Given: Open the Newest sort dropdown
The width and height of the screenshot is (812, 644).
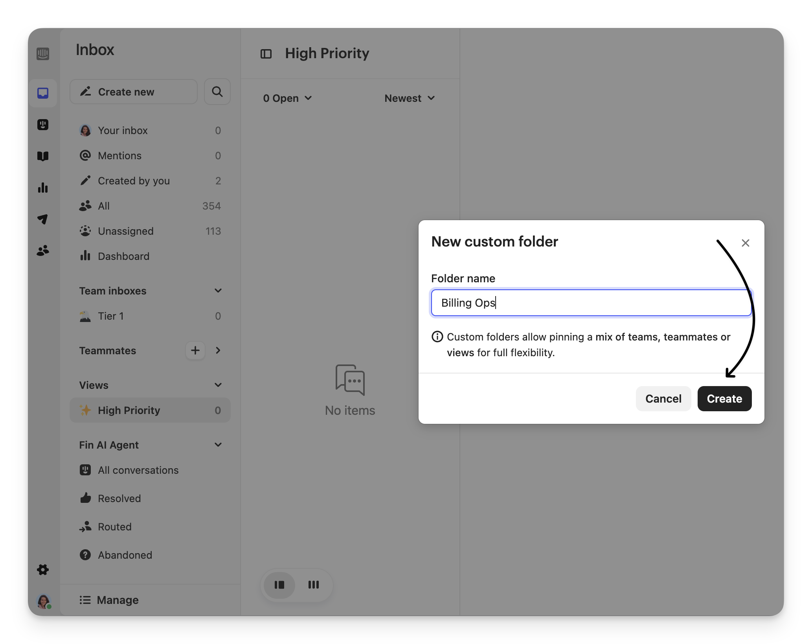Looking at the screenshot, I should click(409, 98).
